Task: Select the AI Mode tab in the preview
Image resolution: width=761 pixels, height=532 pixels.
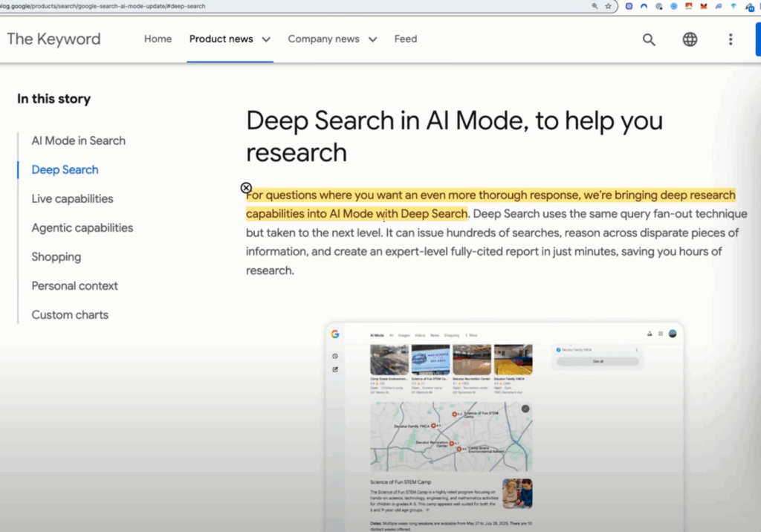Action: (377, 335)
